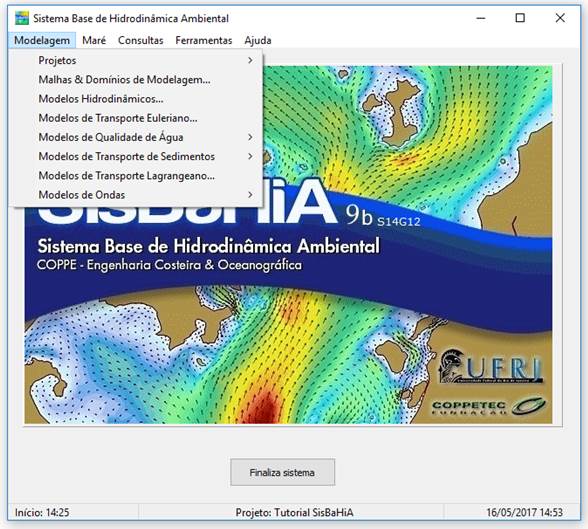Open the Maré menu

[x=94, y=40]
